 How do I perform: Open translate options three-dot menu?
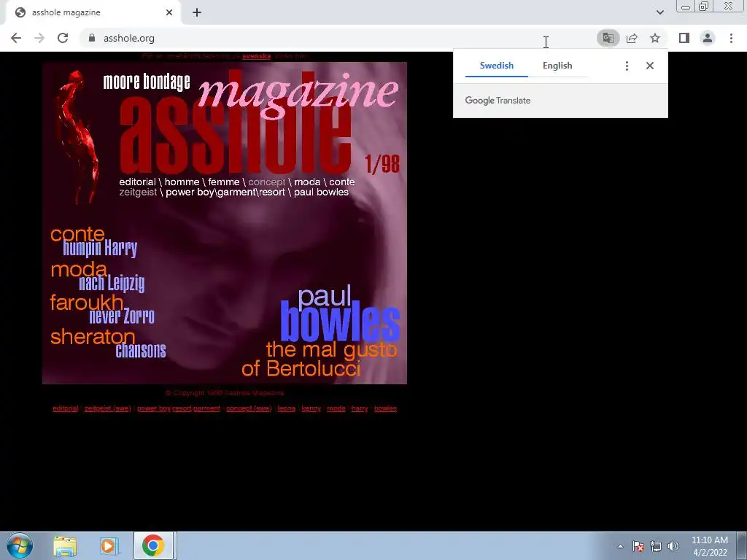(x=627, y=66)
